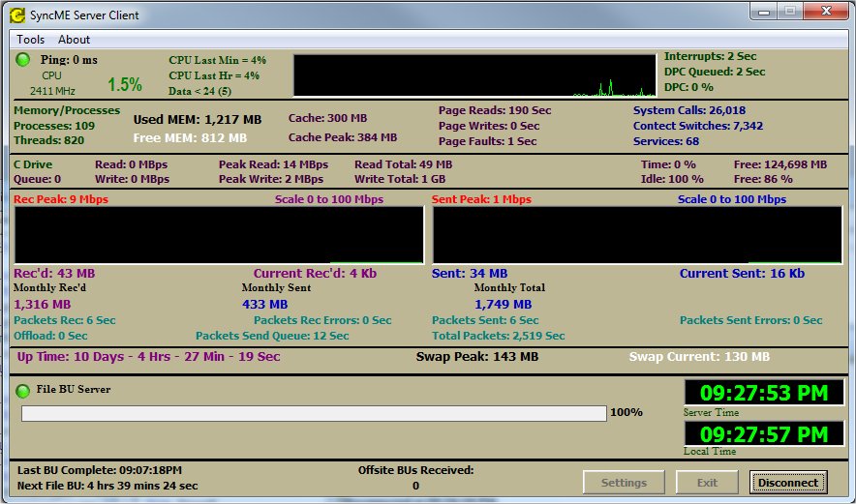Click Peak Read: 14 MBps text
The image size is (856, 504).
[273, 164]
